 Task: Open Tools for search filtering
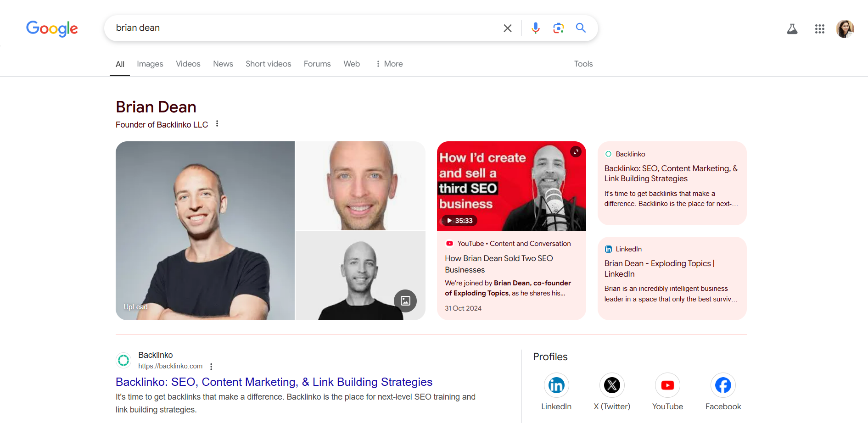coord(583,64)
